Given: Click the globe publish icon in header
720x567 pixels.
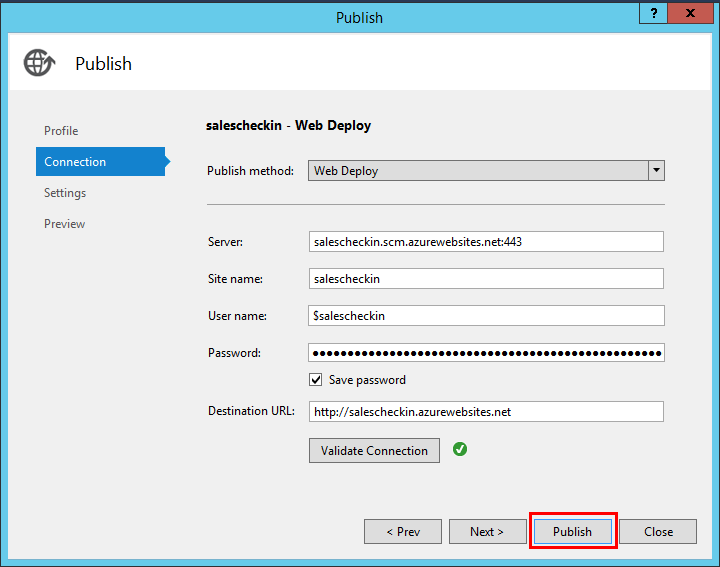Looking at the screenshot, I should pyautogui.click(x=39, y=63).
